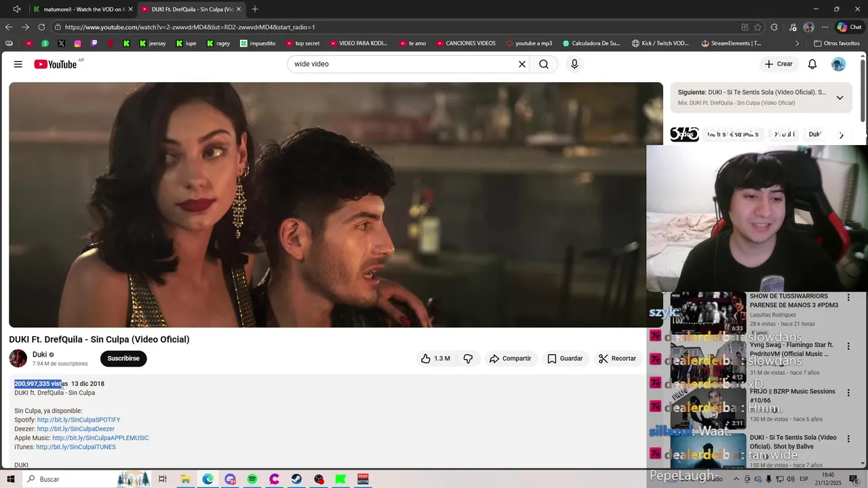Open a new browser tab

[x=255, y=9]
